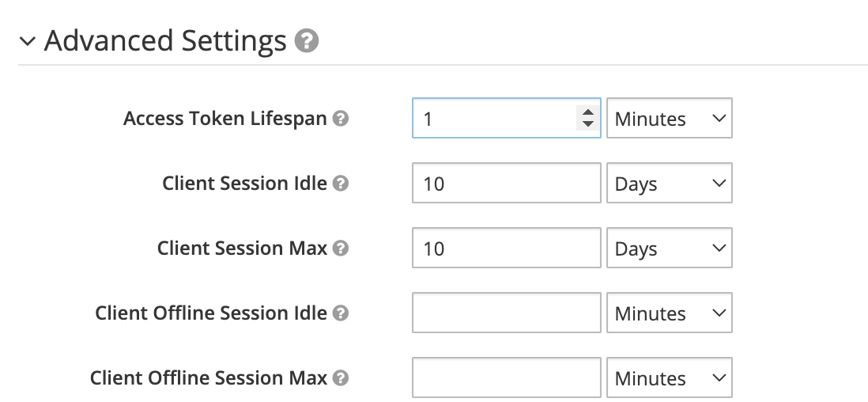Open Client Session Idle Days dropdown

669,184
